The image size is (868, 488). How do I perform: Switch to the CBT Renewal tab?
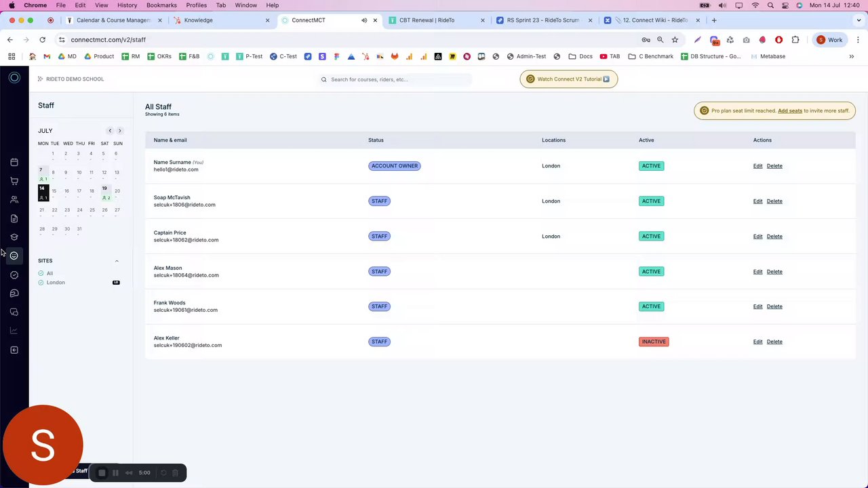click(x=436, y=20)
